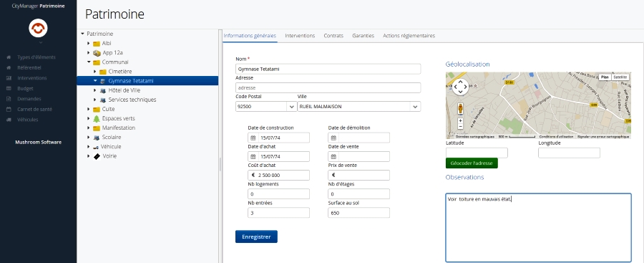
Task: Click the App 12a box icon
Action: (97, 53)
